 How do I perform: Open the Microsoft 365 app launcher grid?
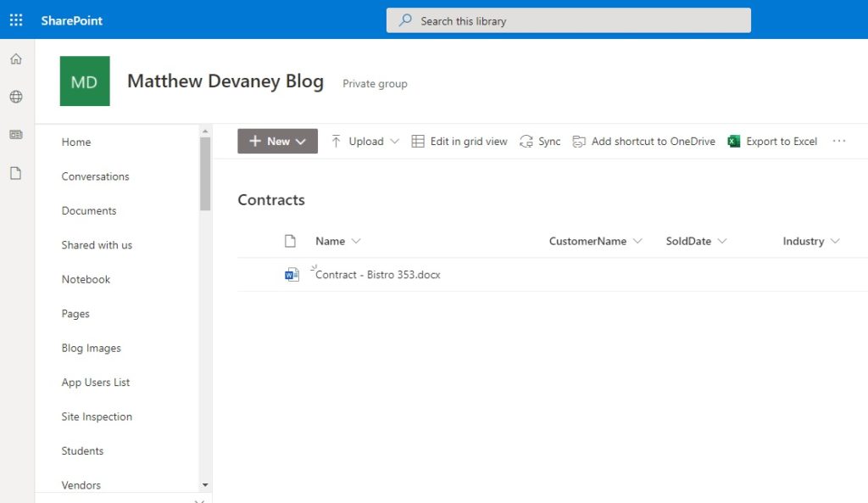[15, 20]
